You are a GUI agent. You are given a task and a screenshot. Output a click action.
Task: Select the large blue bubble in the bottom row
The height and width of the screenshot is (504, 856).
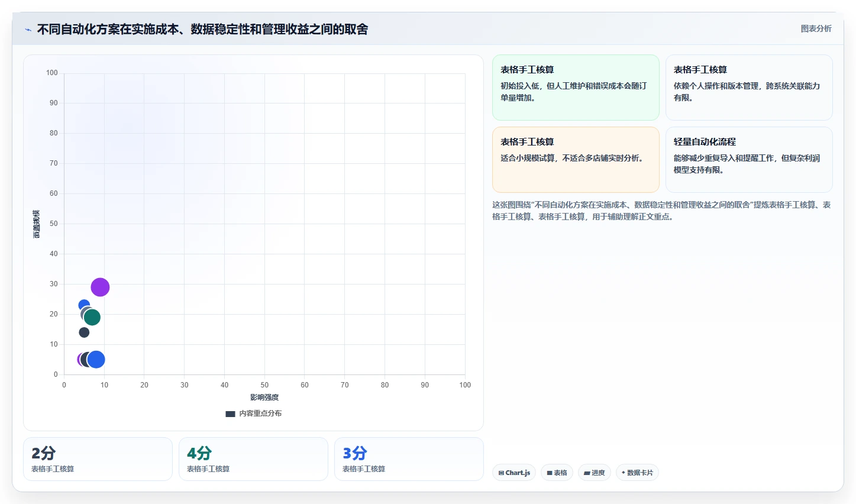pos(96,359)
